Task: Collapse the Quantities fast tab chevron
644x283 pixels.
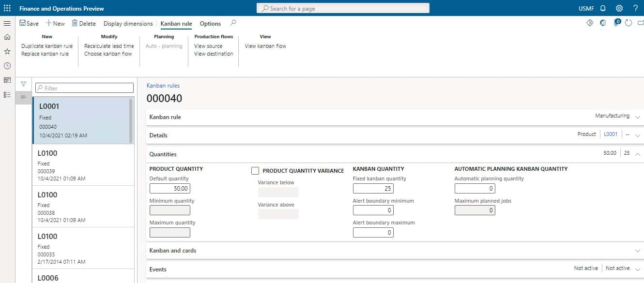Action: (x=637, y=154)
